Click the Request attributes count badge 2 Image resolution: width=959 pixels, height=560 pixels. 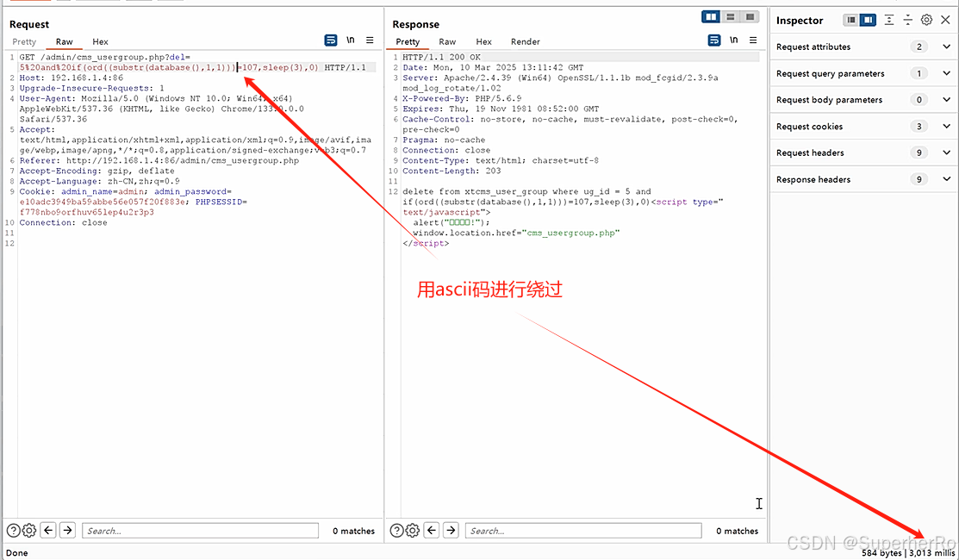[919, 47]
